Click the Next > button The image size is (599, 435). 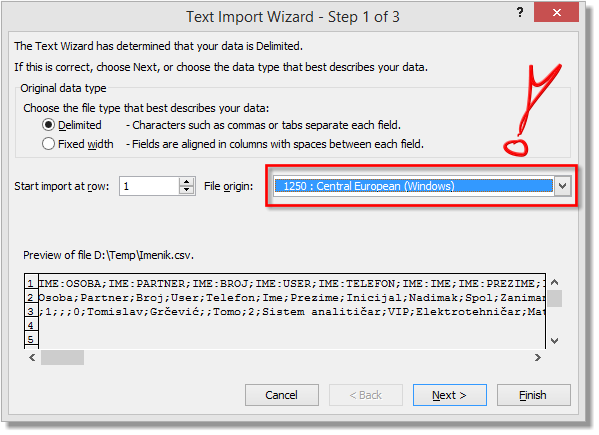(x=450, y=395)
